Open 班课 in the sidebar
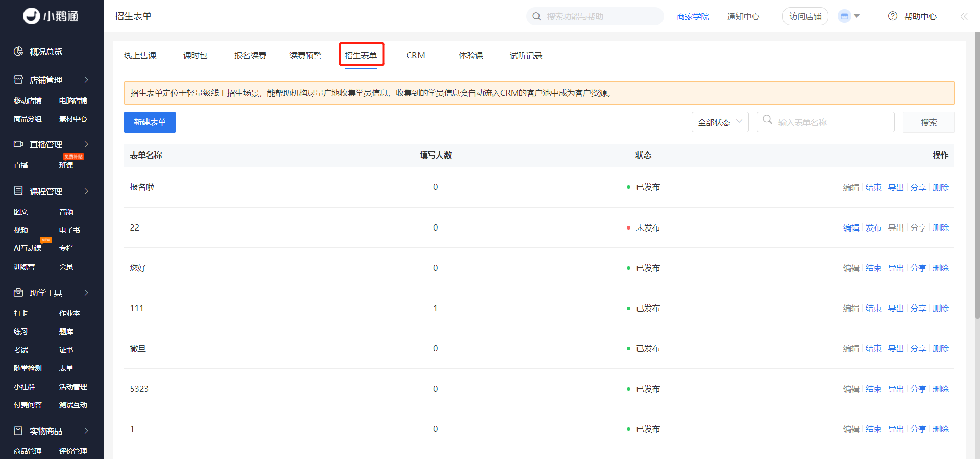The image size is (980, 459). coord(66,165)
